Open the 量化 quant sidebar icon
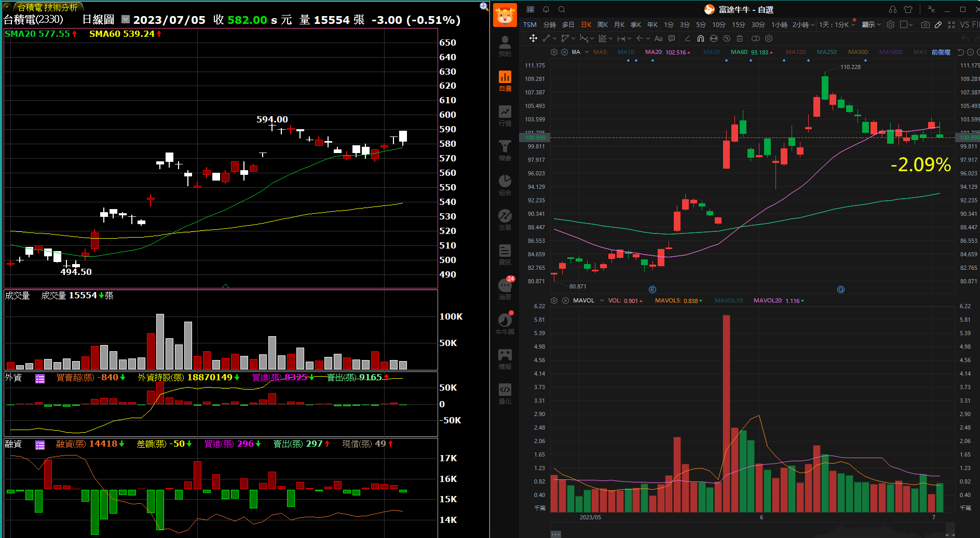This screenshot has width=980, height=538. point(505,394)
